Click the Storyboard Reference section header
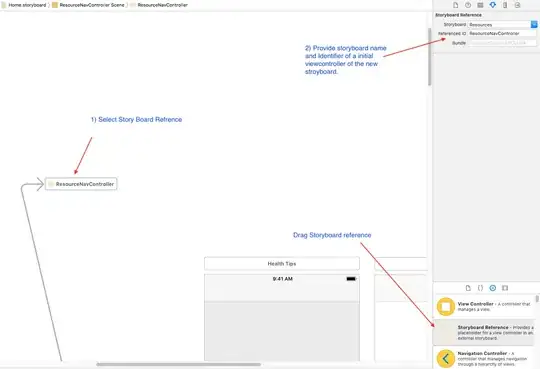This screenshot has width=540, height=369. pos(458,15)
